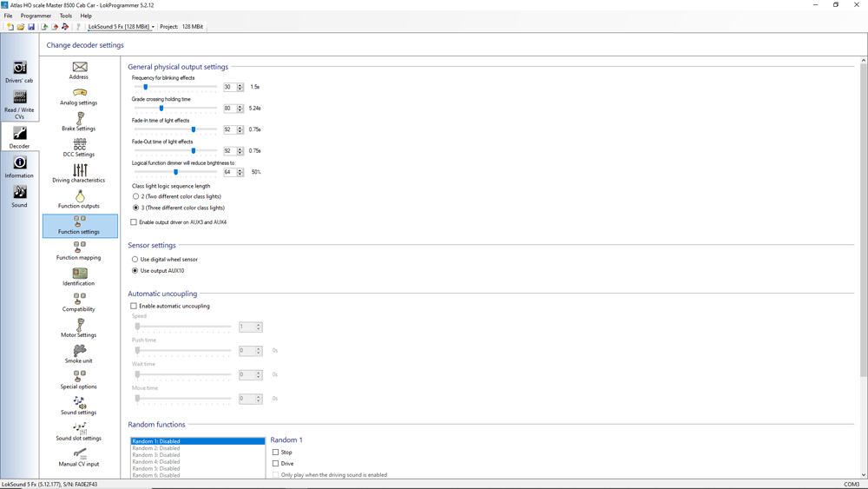The image size is (868, 489).
Task: Switch to the Decoder sidebar panel
Action: (x=19, y=136)
